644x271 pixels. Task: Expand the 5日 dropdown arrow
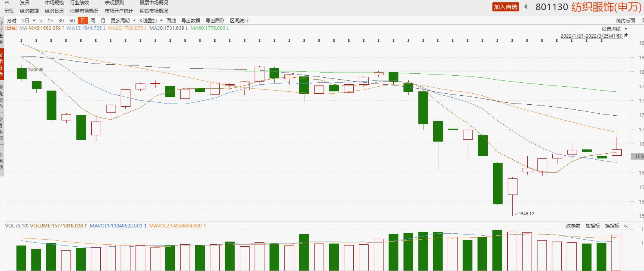34,20
